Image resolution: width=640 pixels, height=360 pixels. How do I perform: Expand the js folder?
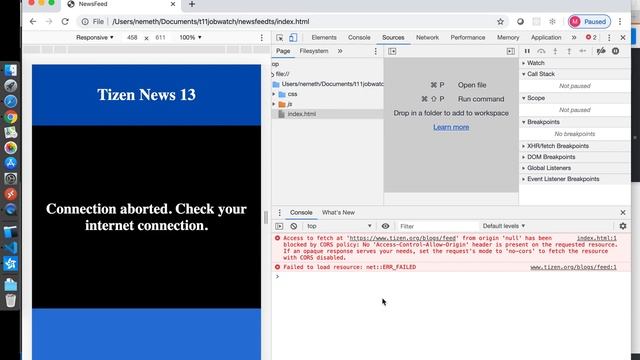point(274,104)
